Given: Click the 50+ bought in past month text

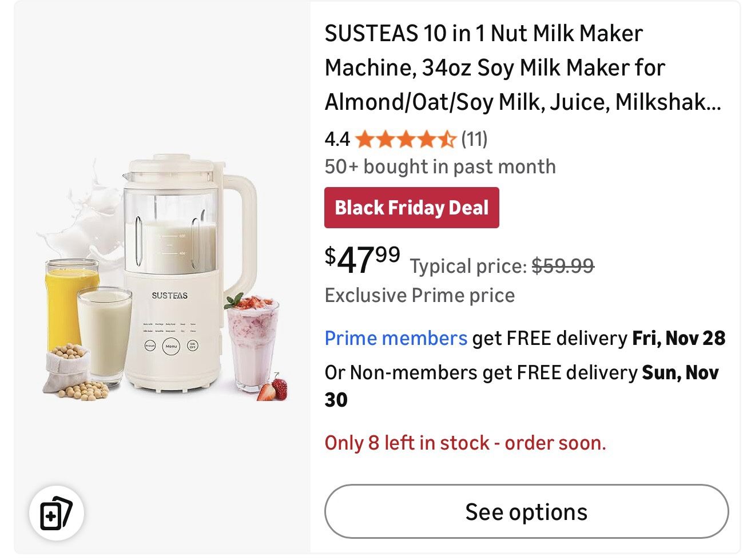Looking at the screenshot, I should tap(440, 166).
